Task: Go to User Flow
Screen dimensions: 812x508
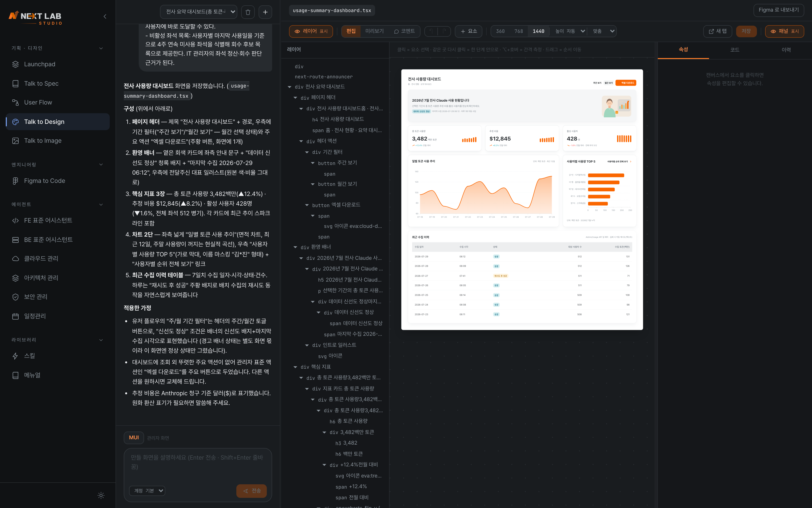Action: (x=58, y=103)
